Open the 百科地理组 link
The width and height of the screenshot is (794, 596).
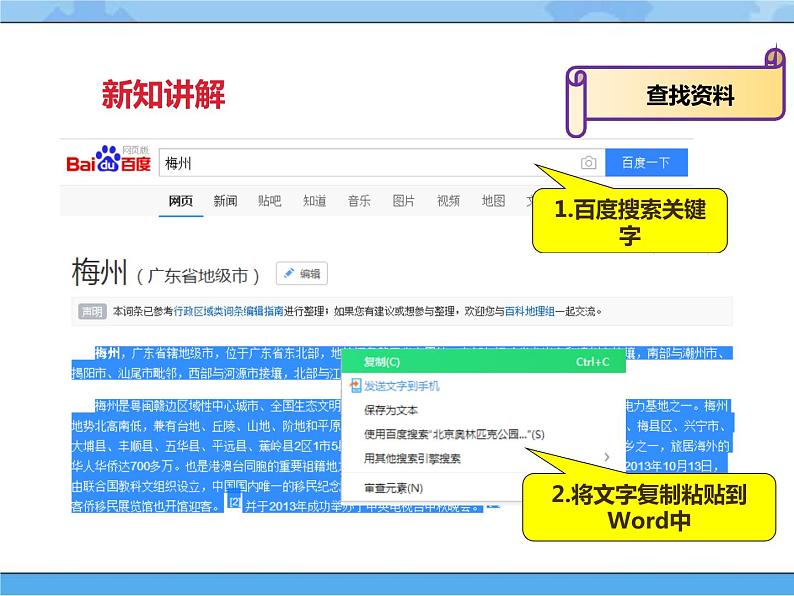530,311
